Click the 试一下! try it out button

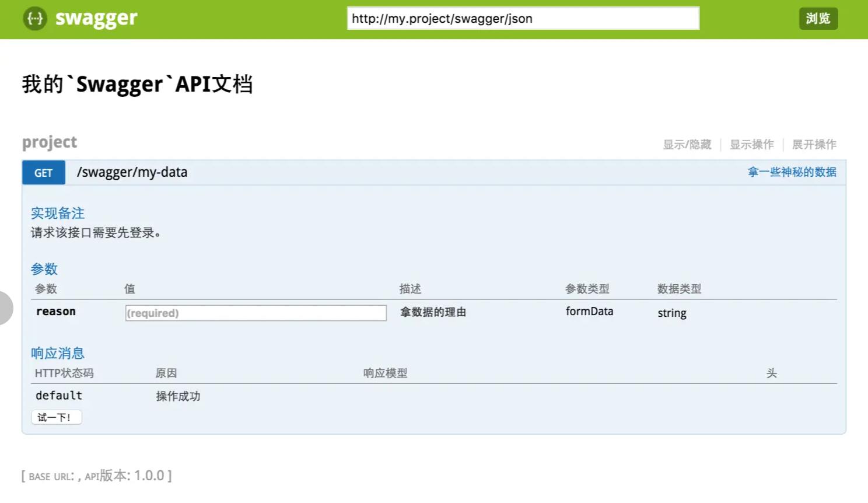(x=56, y=417)
